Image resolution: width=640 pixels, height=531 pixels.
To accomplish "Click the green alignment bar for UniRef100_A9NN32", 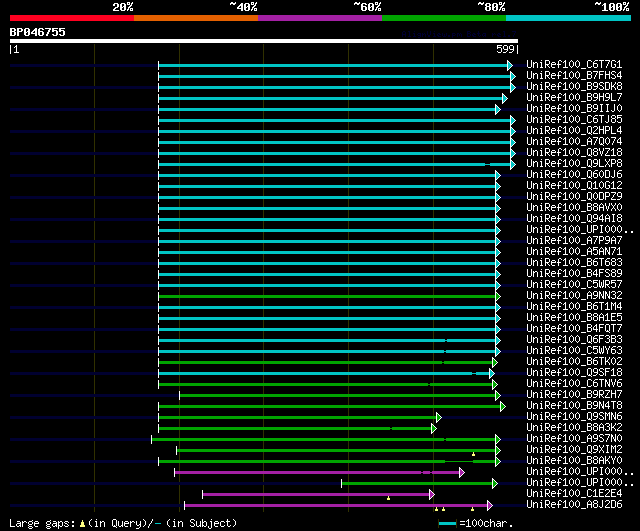I will pos(327,297).
